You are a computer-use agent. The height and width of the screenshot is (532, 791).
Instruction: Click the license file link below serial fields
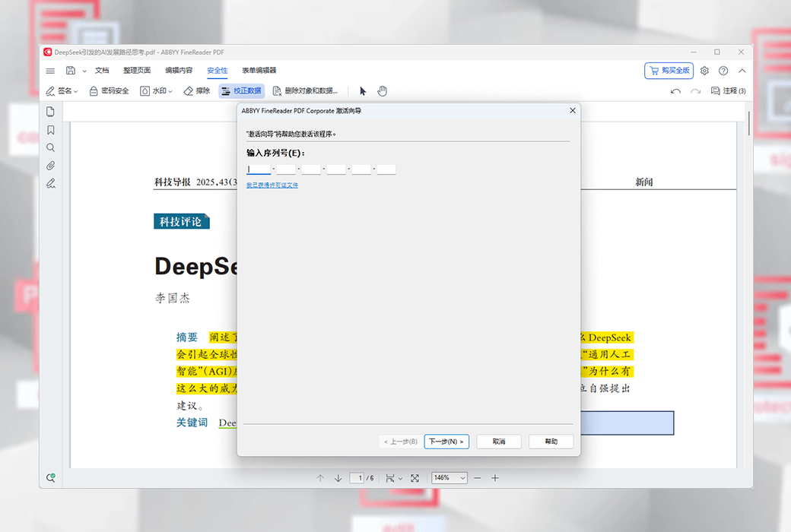point(272,185)
